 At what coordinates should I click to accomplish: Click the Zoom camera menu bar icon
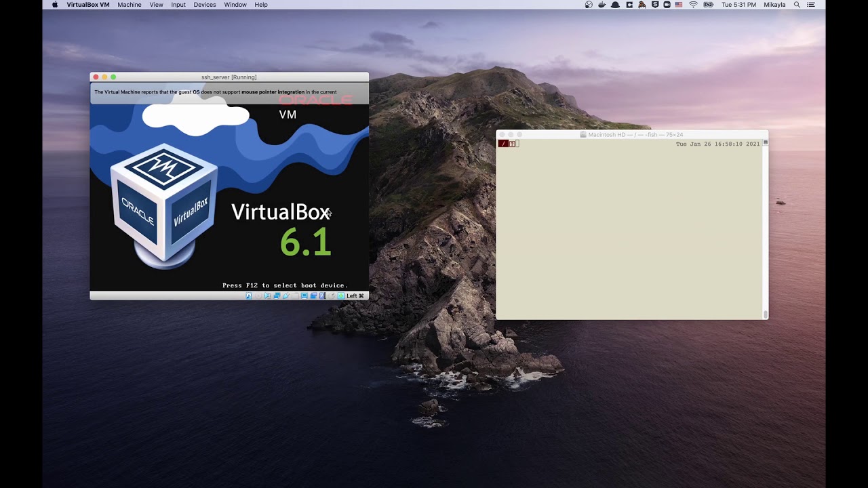667,5
